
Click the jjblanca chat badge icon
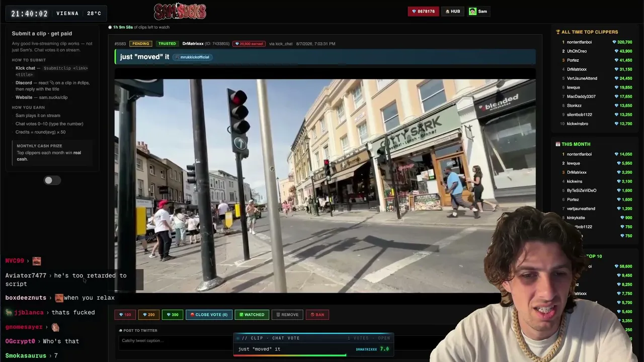coord(9,312)
